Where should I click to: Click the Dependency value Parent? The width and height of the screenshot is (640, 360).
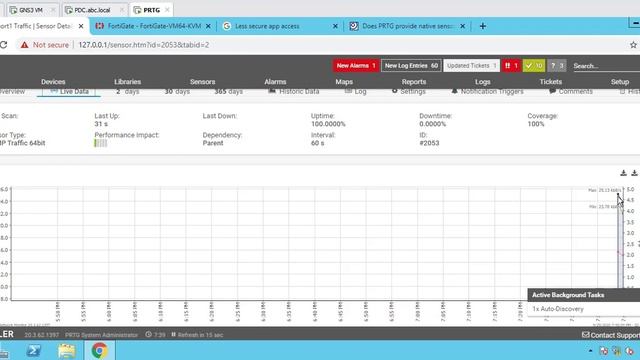(213, 143)
